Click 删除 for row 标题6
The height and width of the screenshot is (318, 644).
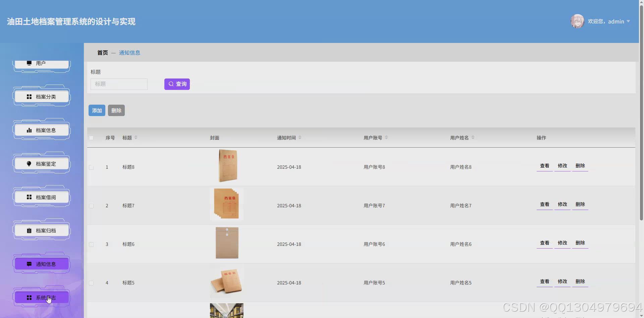(x=580, y=243)
